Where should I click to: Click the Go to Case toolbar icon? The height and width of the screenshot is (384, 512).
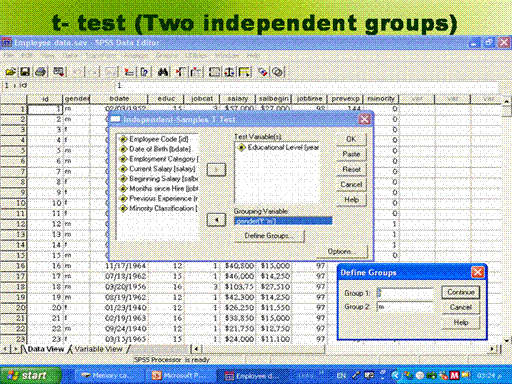tap(129, 72)
